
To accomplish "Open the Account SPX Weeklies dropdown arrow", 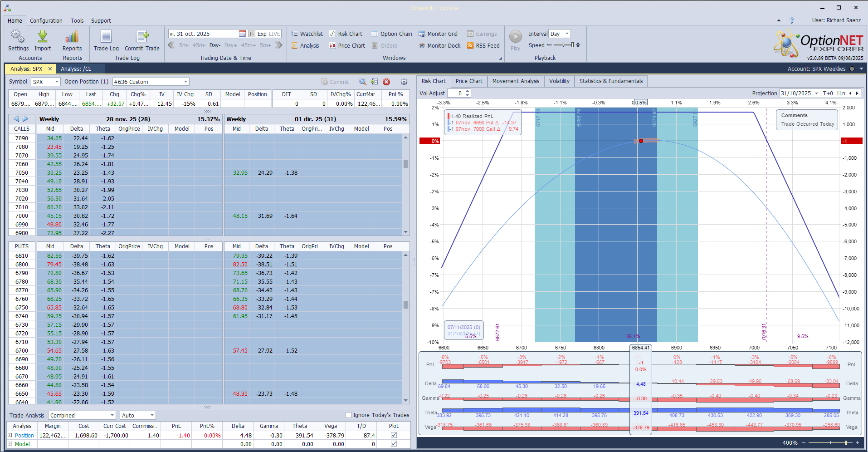I will tap(861, 69).
